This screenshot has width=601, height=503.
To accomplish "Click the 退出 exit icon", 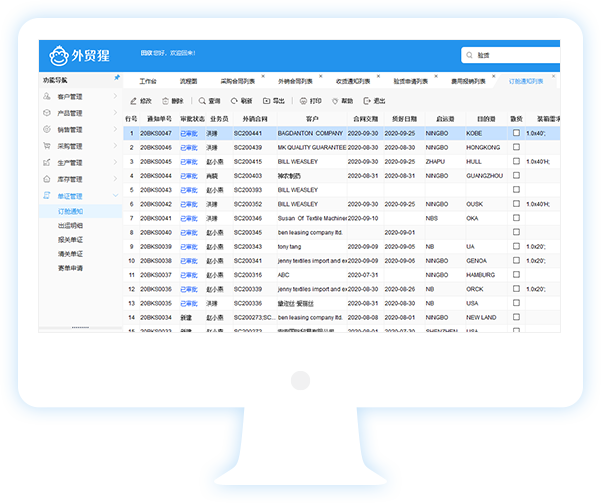I will point(367,101).
